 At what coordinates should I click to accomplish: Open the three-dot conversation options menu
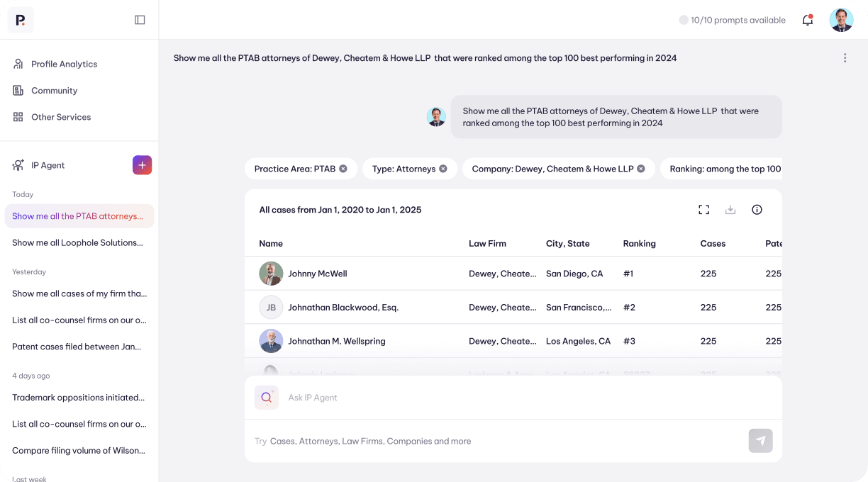(x=845, y=58)
